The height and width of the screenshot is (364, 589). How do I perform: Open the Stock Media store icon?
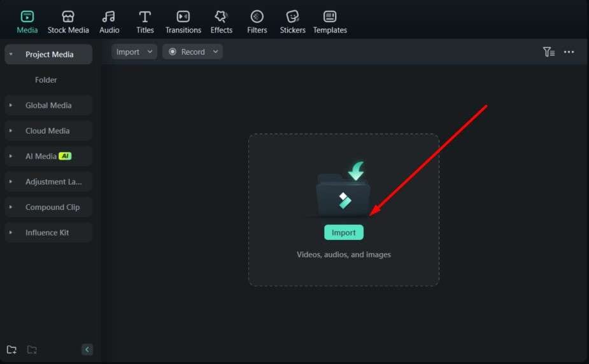[68, 17]
